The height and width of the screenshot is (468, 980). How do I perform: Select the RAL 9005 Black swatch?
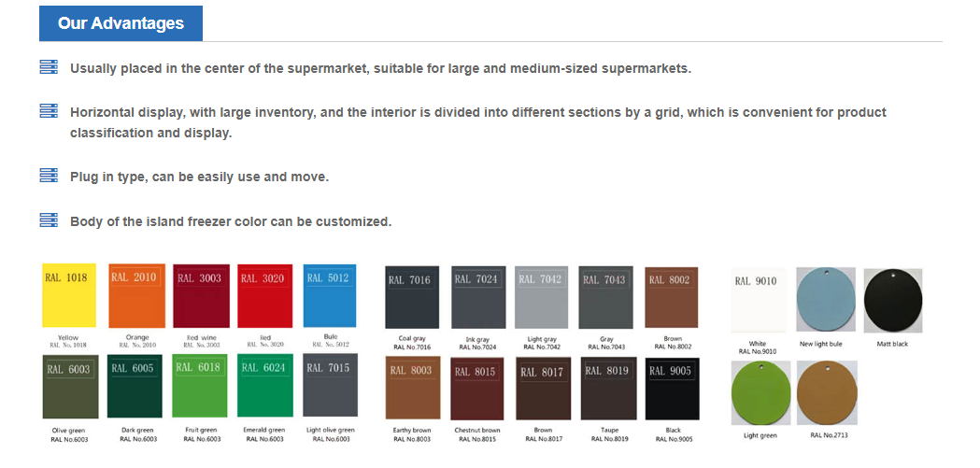pyautogui.click(x=673, y=388)
